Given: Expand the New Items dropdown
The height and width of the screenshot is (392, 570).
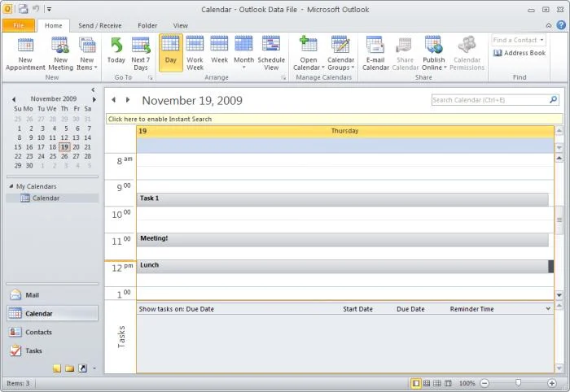Looking at the screenshot, I should pyautogui.click(x=86, y=68).
